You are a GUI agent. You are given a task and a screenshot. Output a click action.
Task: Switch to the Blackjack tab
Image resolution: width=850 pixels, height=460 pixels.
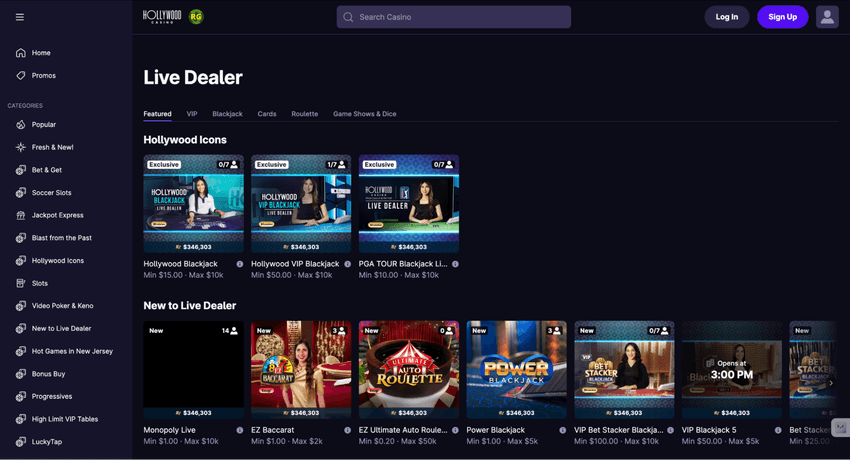tap(227, 114)
